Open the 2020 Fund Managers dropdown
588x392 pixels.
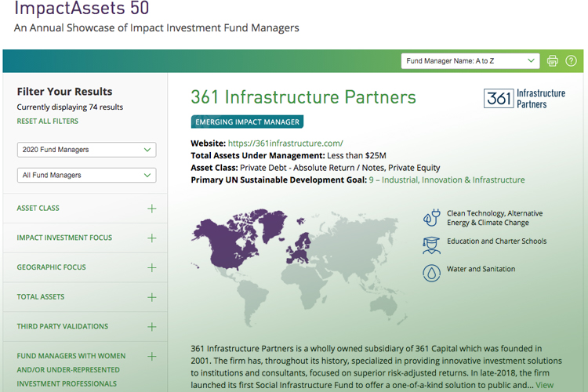pyautogui.click(x=86, y=150)
